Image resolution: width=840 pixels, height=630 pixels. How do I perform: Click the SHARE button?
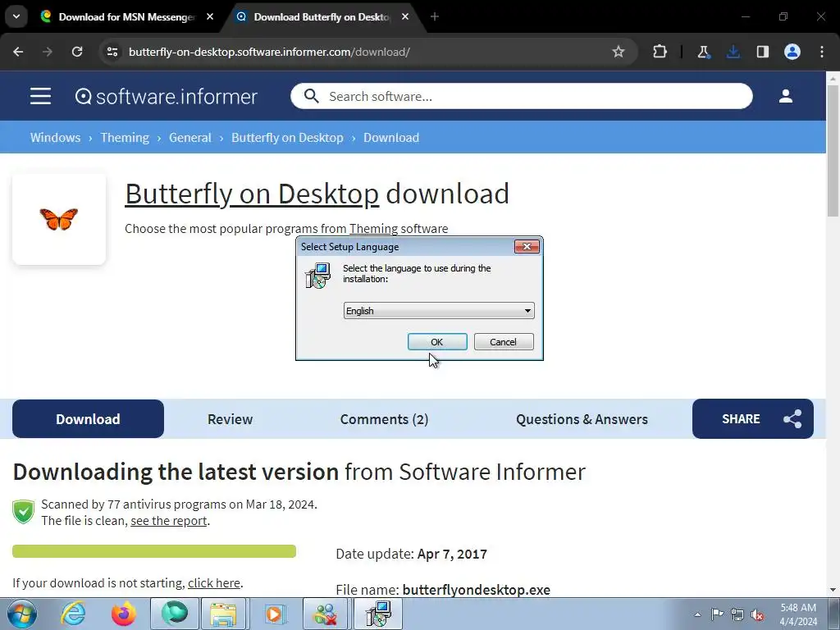pyautogui.click(x=753, y=419)
